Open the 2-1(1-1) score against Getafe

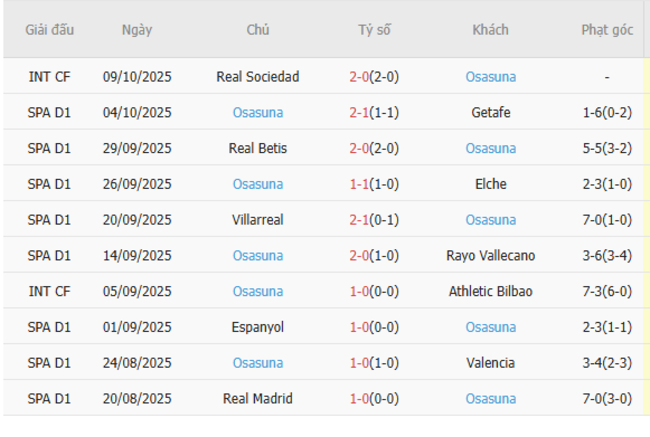tap(374, 112)
